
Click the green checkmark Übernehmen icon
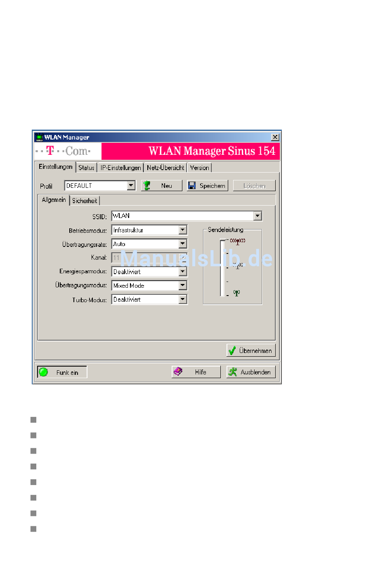point(232,350)
